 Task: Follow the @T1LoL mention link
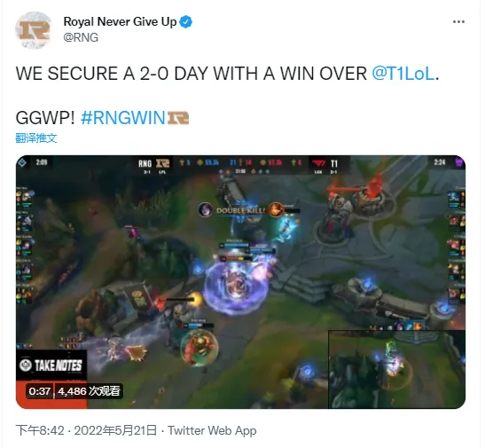(403, 74)
